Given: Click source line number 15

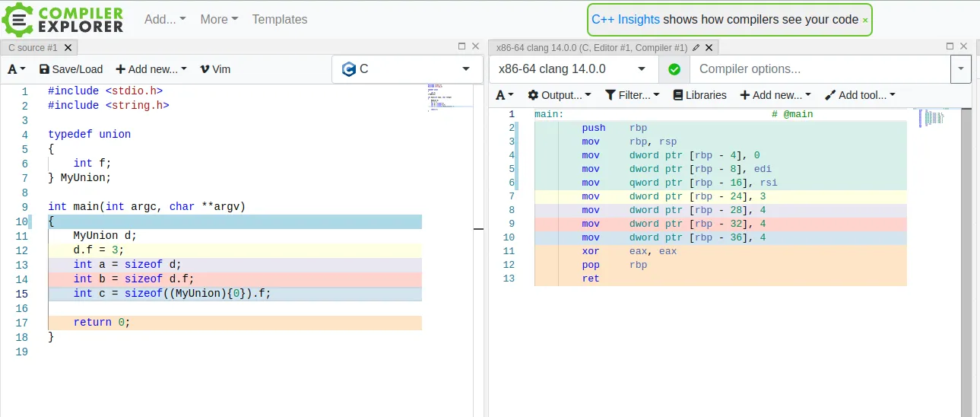Looking at the screenshot, I should coord(21,294).
